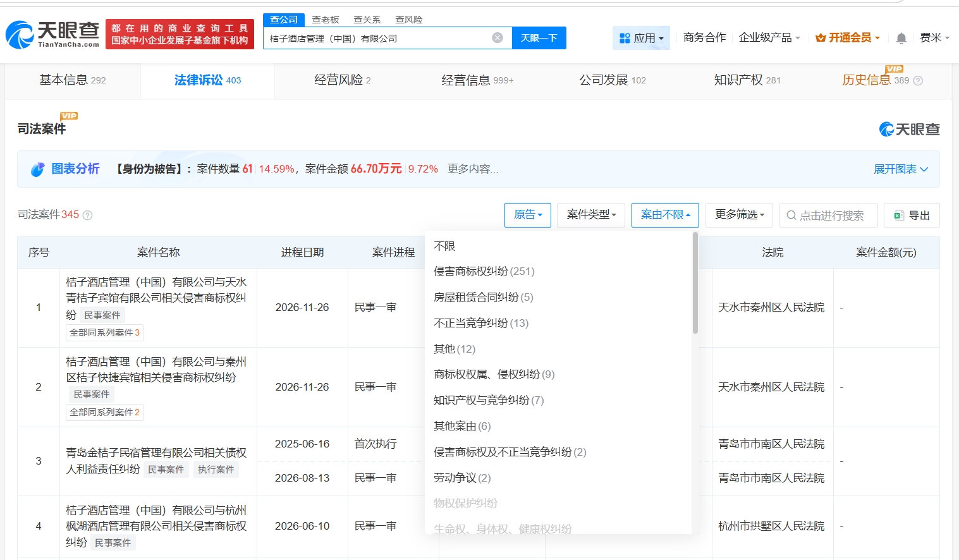The width and height of the screenshot is (959, 560).
Task: Open the 经营信息 999+ tab
Action: tap(477, 80)
